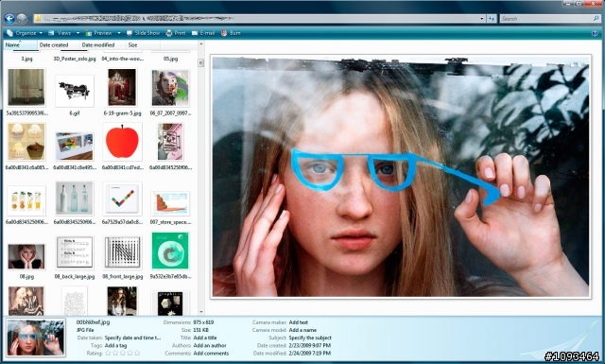Select the 5a3915379 dress thumbnail
Viewport: 605px width, 364px height.
[x=26, y=88]
